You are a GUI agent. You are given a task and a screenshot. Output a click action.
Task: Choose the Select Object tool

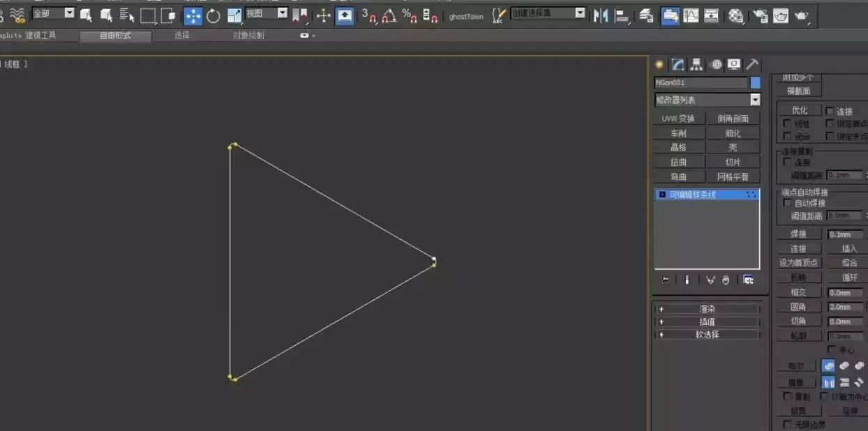point(86,15)
